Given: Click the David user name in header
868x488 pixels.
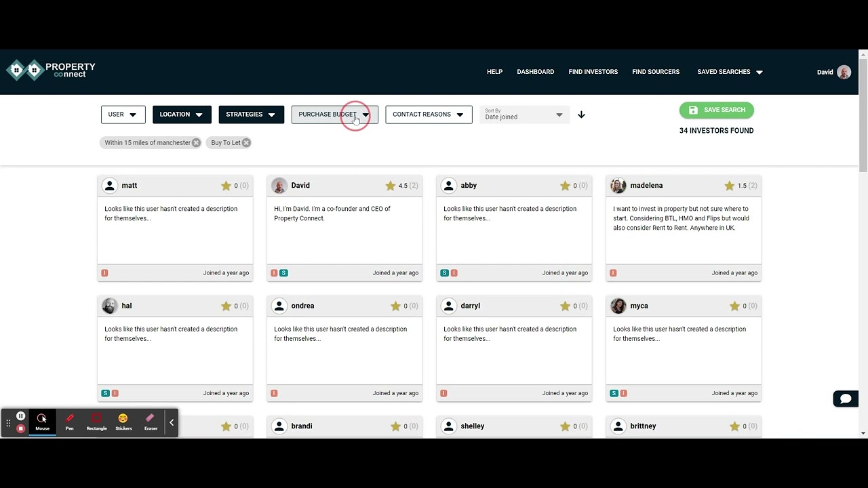Looking at the screenshot, I should 825,72.
